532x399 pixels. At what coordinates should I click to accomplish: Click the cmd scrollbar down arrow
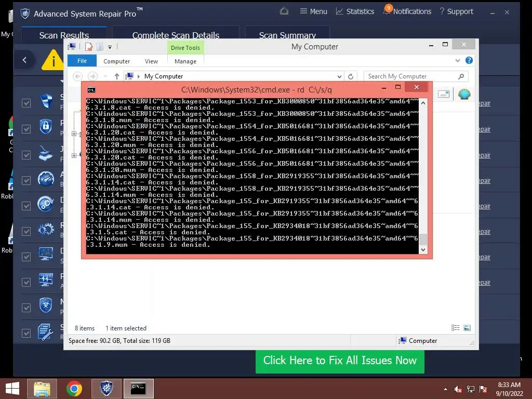click(x=423, y=250)
